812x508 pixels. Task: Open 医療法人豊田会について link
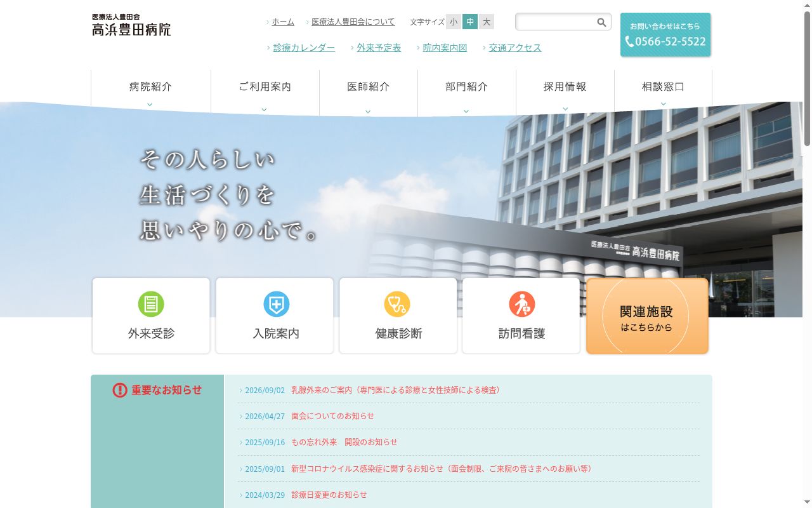coord(353,22)
